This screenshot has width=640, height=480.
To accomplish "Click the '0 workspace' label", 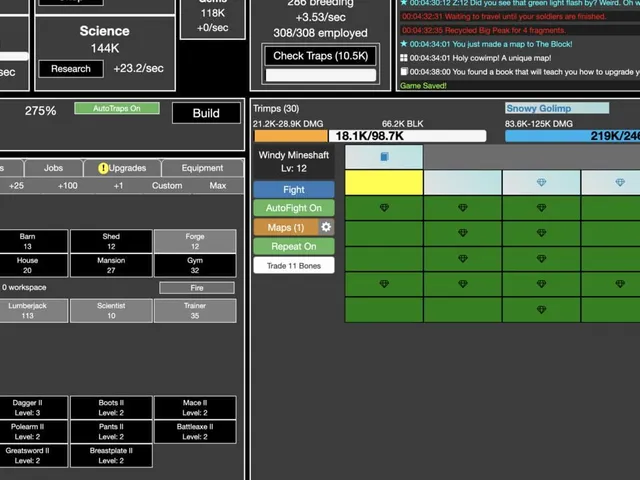I will coord(24,287).
